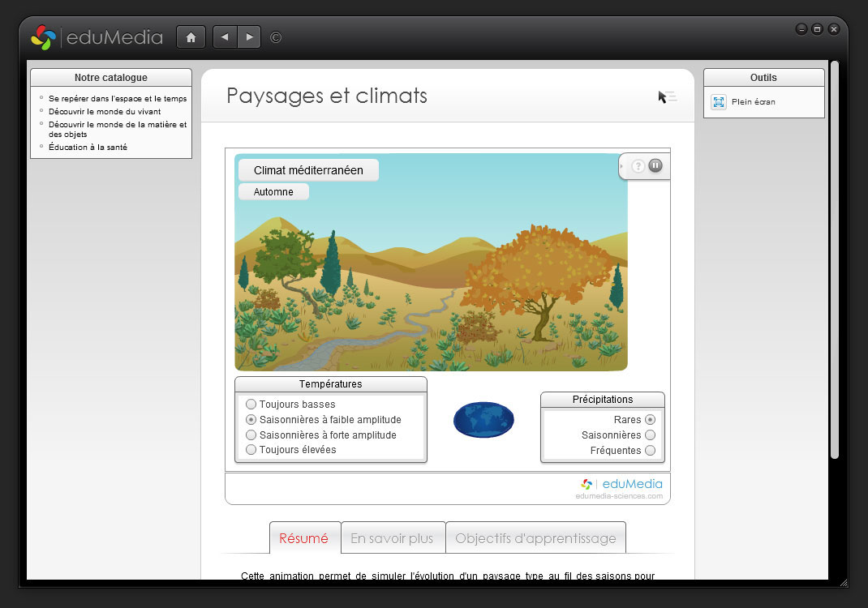Expand the side tab arrow beside help
This screenshot has width=868, height=608.
coord(622,166)
